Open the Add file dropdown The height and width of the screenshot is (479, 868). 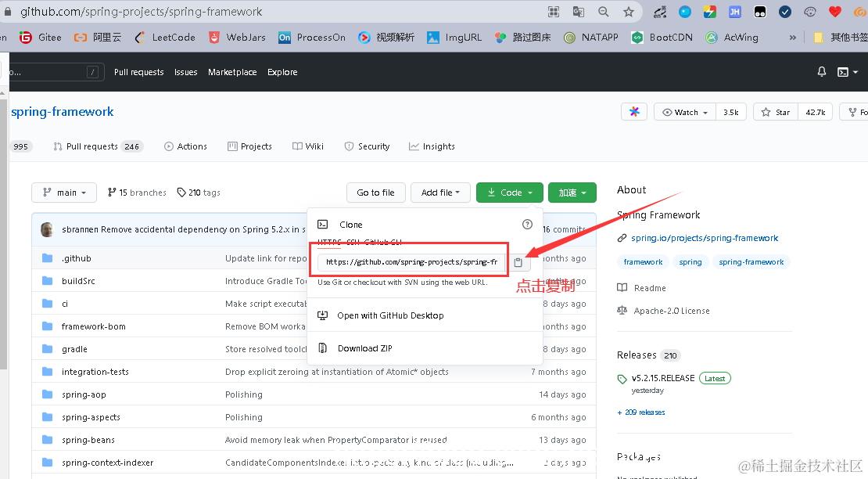pos(440,193)
